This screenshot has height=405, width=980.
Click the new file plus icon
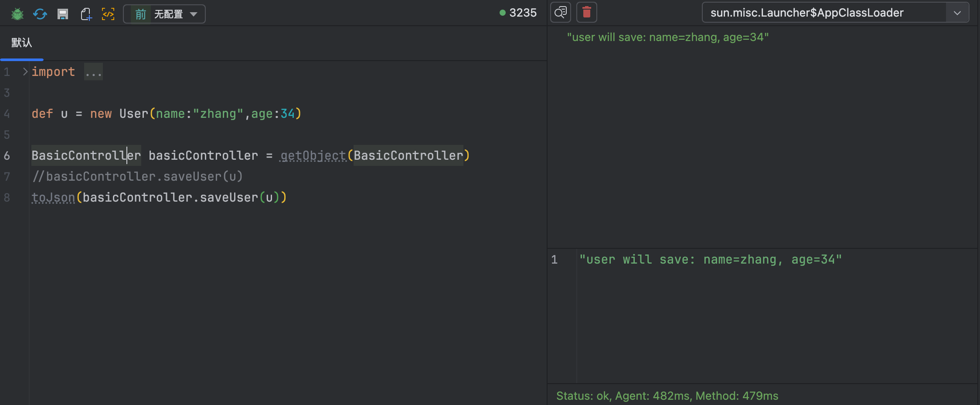click(x=86, y=14)
